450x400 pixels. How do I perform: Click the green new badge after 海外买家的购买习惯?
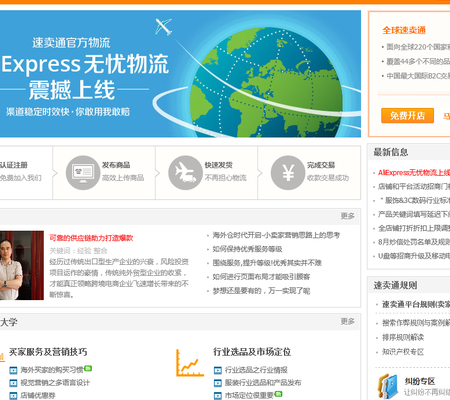pos(88,368)
